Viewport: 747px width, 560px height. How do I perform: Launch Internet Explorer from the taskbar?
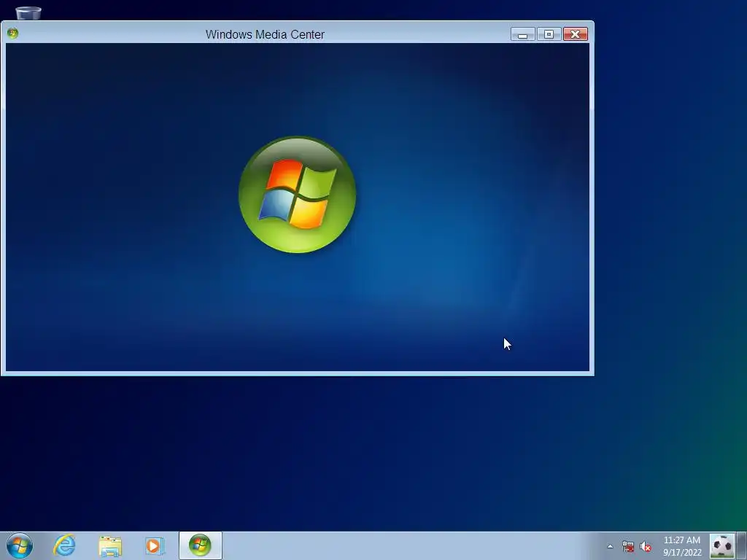coord(64,545)
